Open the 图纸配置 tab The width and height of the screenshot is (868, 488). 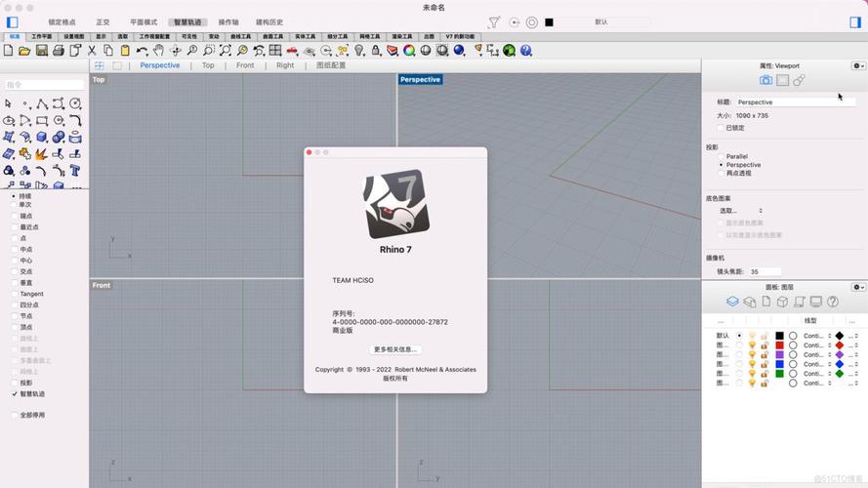pyautogui.click(x=331, y=65)
